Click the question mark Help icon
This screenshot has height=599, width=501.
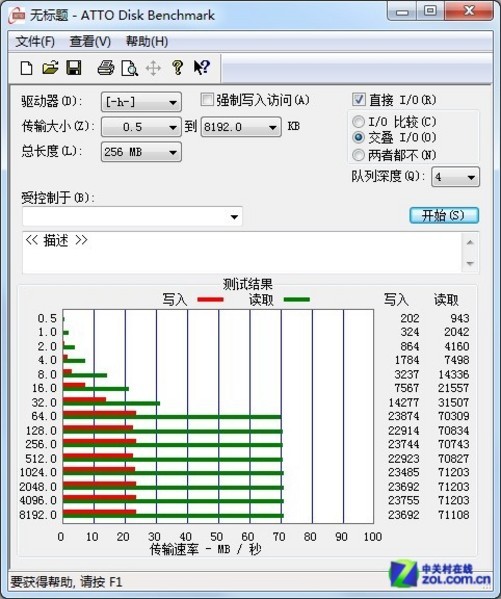177,68
